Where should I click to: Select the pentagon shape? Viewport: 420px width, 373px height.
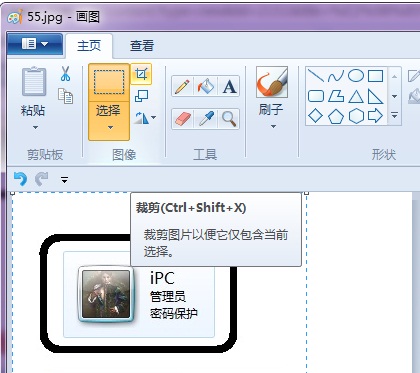336,117
